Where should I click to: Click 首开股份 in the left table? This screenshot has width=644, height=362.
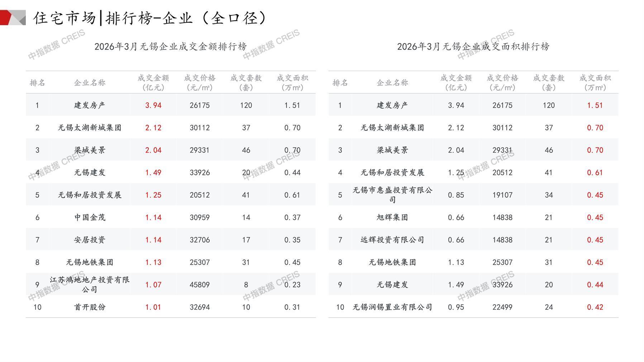click(90, 307)
